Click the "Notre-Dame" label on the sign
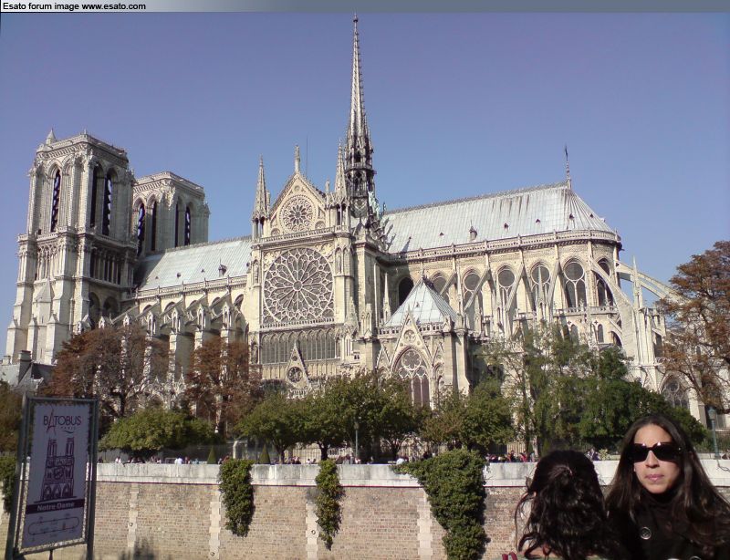The height and width of the screenshot is (560, 730). [55, 505]
